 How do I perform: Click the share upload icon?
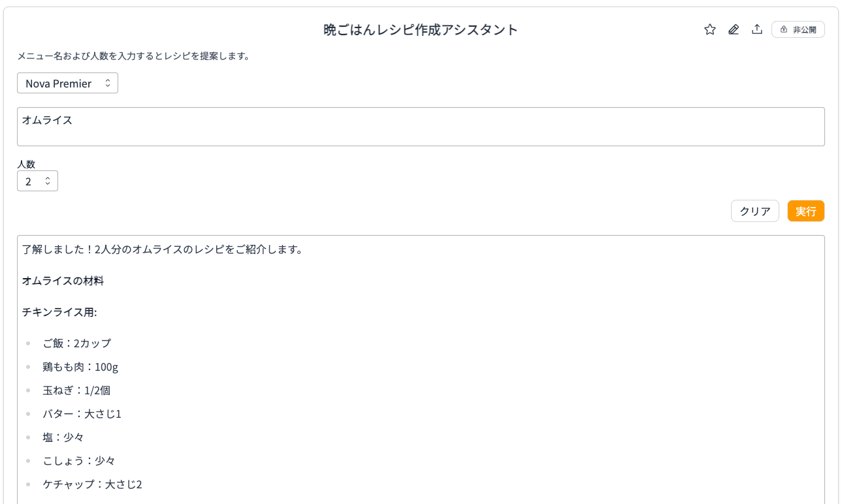click(x=757, y=29)
